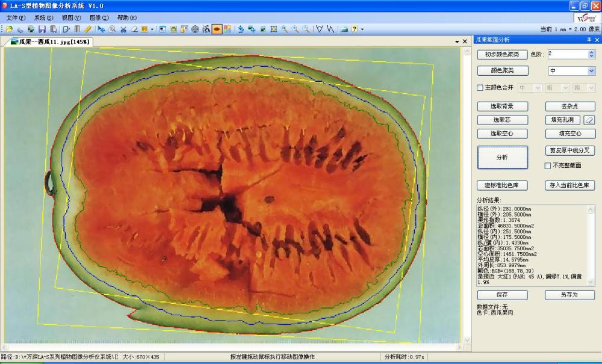Screen dimensions: 602x364
Task: Expand the grid toolbar dropdown arrow
Action: click(x=152, y=29)
